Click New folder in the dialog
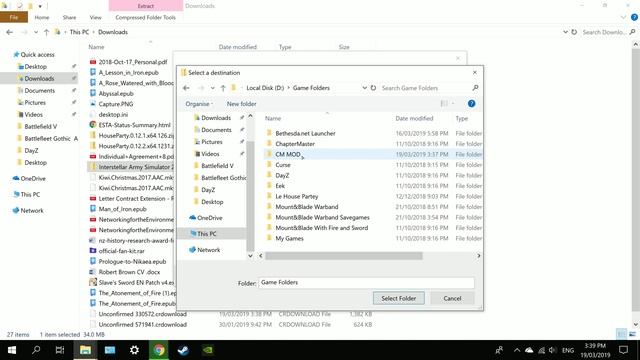Viewport: 640px width, 360px height. coord(241,104)
